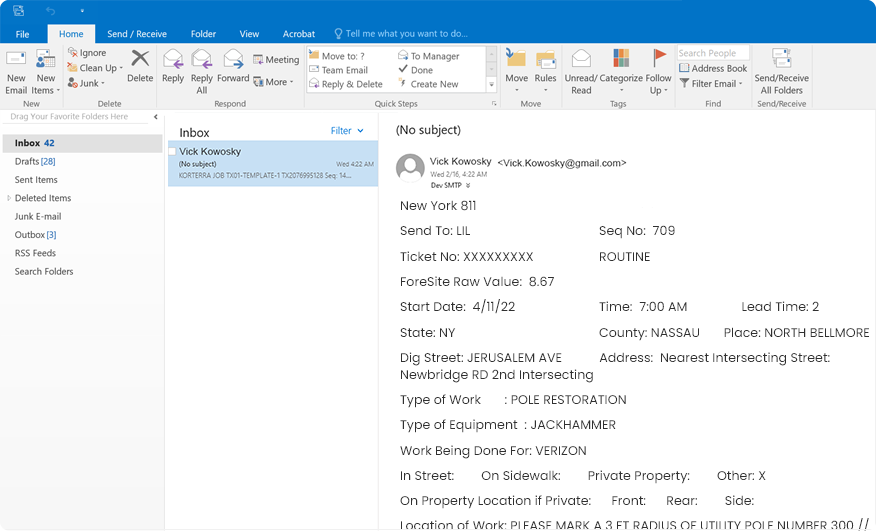
Task: Click the Delete X icon
Action: 140,58
